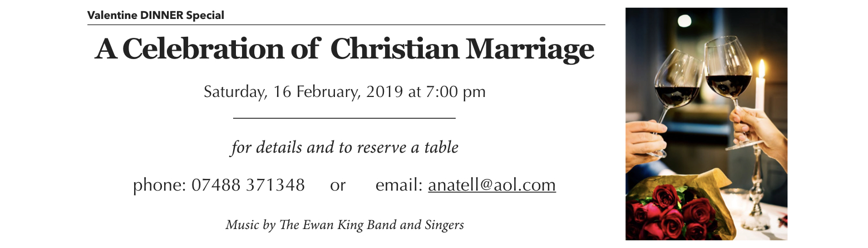868x248 pixels.
Task: Click the wine toast photo
Action: [x=706, y=124]
